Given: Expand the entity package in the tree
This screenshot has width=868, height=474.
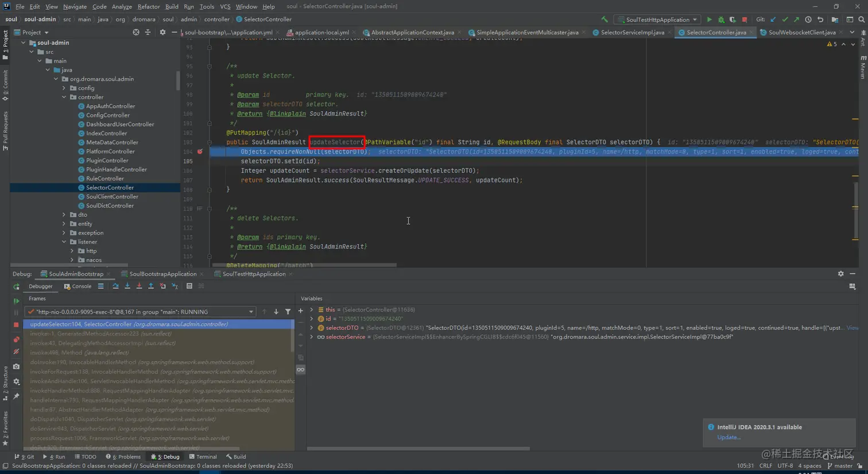Looking at the screenshot, I should 64,224.
